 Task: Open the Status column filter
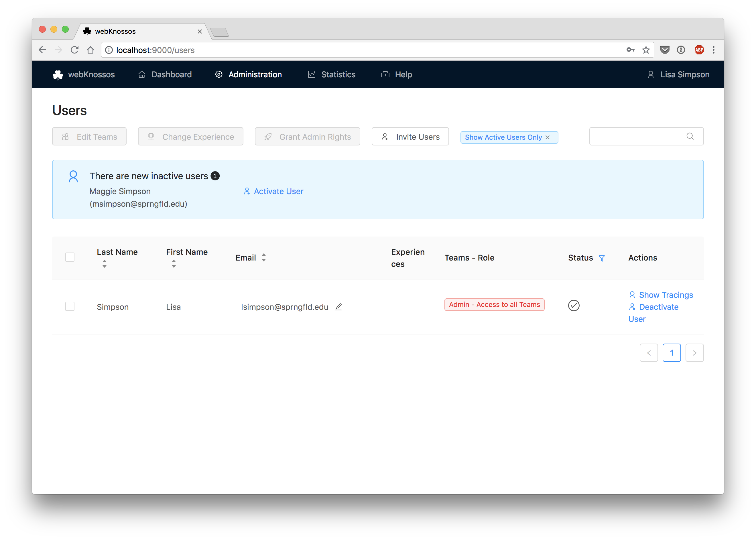602,258
